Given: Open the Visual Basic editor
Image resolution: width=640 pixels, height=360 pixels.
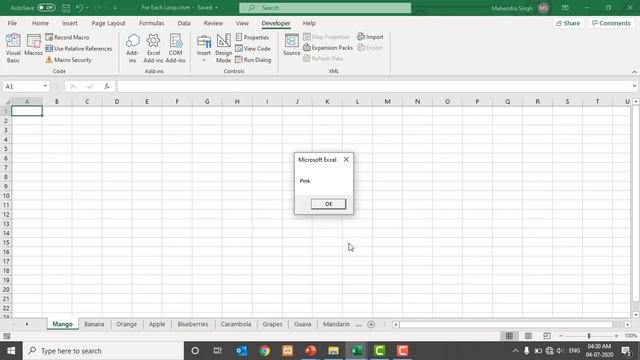Looking at the screenshot, I should [x=13, y=48].
